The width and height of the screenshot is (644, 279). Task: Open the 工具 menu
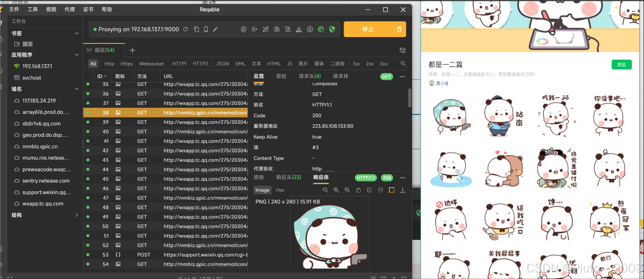[33, 9]
